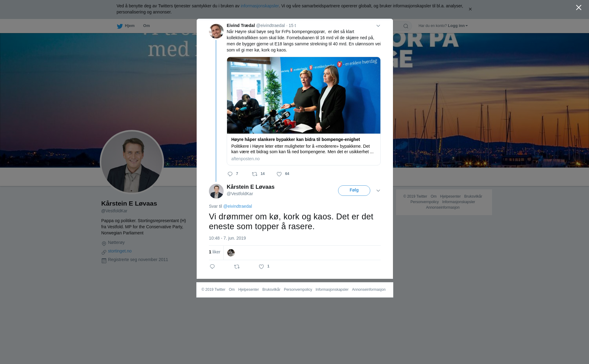The width and height of the screenshot is (589, 364).
Task: Open the informasjonskapsler link in banner
Action: [260, 6]
